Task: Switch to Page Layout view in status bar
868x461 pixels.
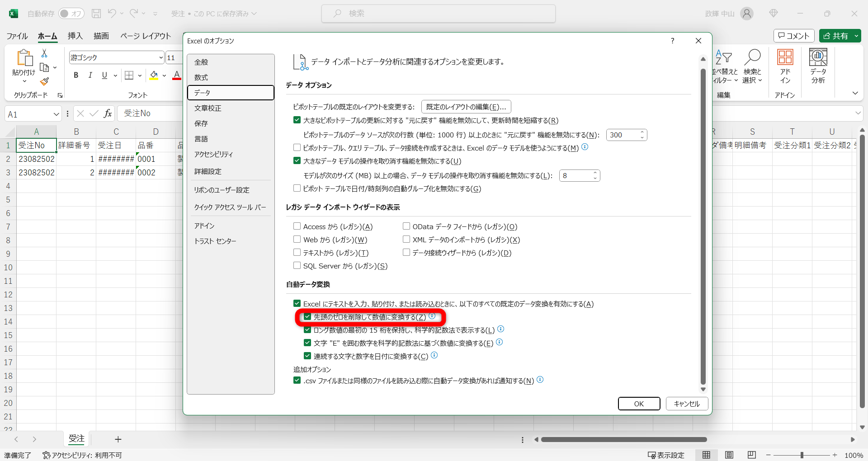Action: 729,455
